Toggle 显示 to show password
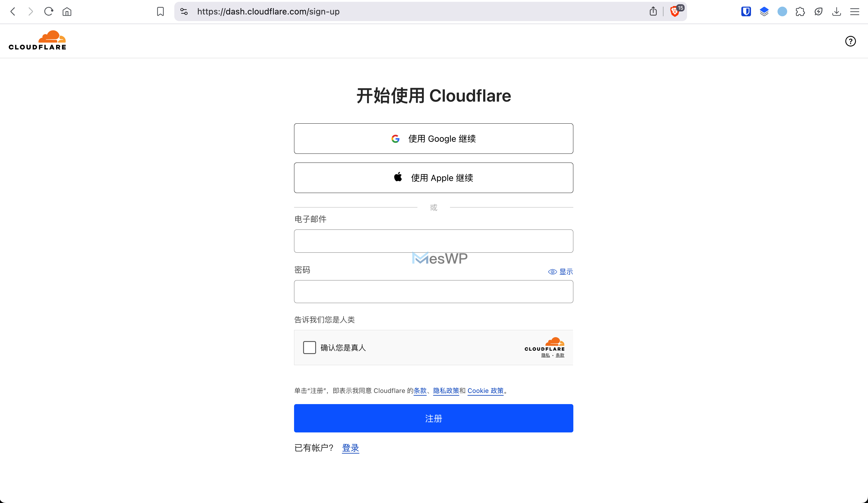The image size is (868, 503). pos(560,272)
